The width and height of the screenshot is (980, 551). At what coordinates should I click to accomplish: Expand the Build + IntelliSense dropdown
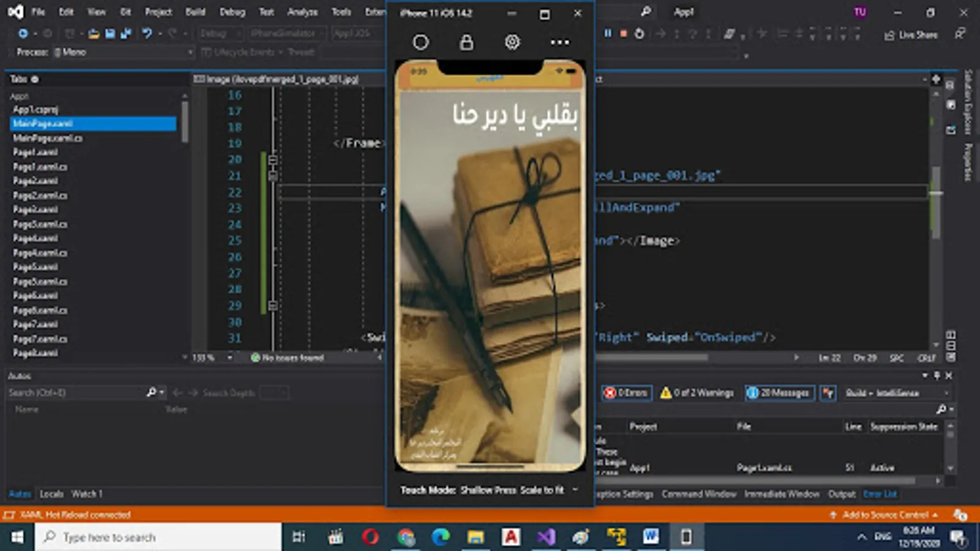897,393
